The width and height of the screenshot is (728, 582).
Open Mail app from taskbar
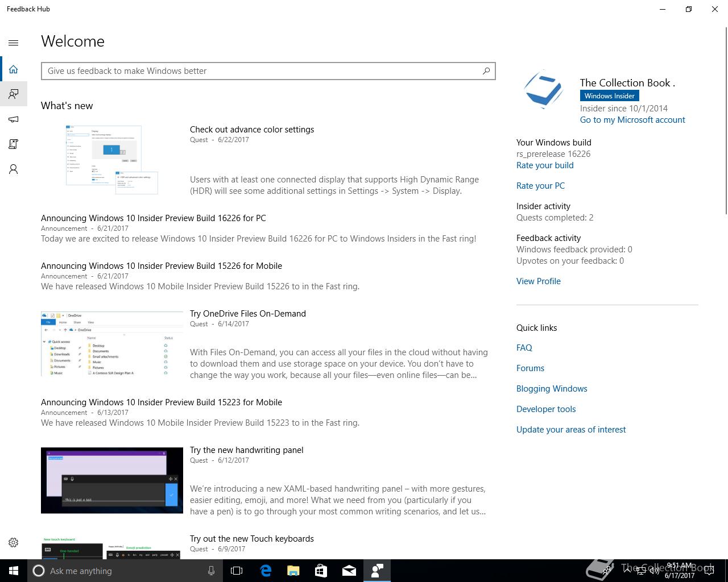click(x=349, y=571)
